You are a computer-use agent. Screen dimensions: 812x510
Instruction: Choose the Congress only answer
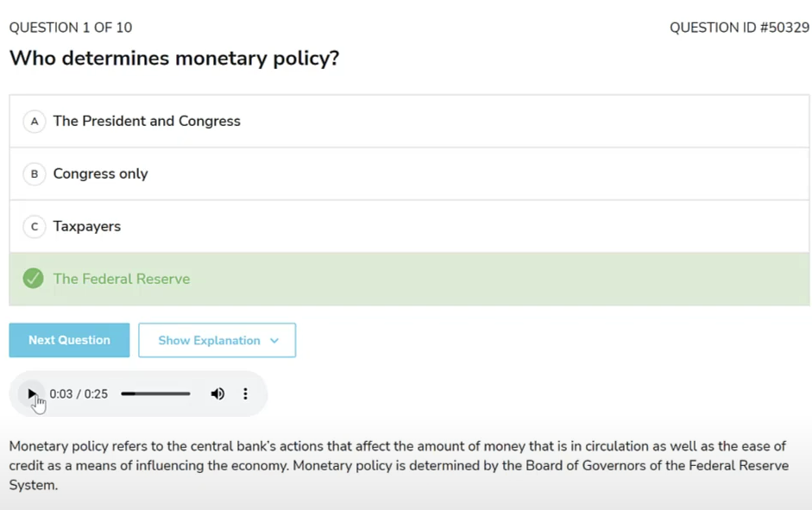pos(100,174)
